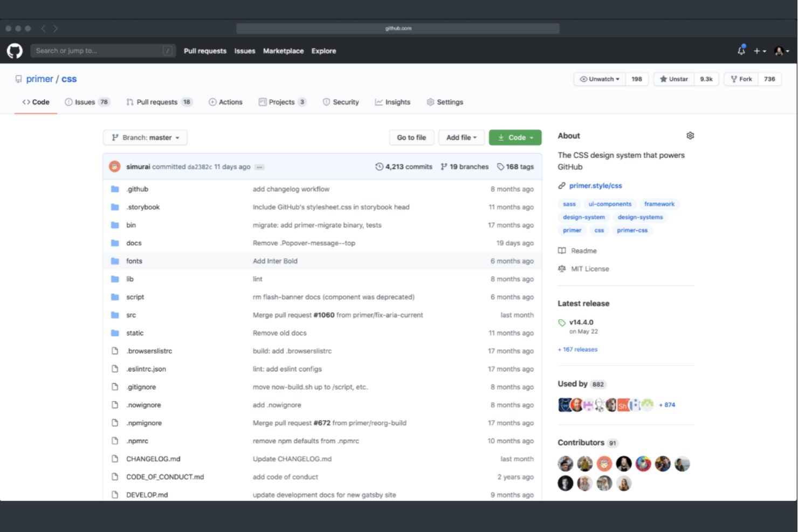Open the green Code download dropdown
798x532 pixels.
(x=514, y=137)
